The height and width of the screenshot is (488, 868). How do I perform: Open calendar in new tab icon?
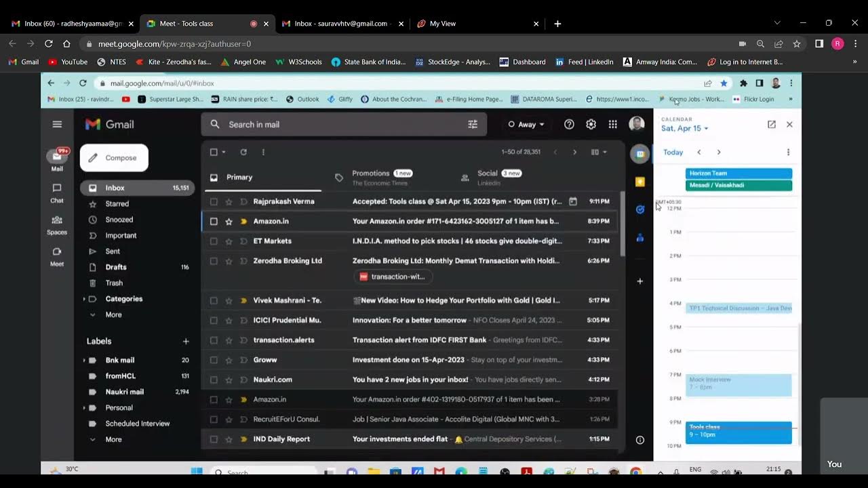tap(771, 124)
